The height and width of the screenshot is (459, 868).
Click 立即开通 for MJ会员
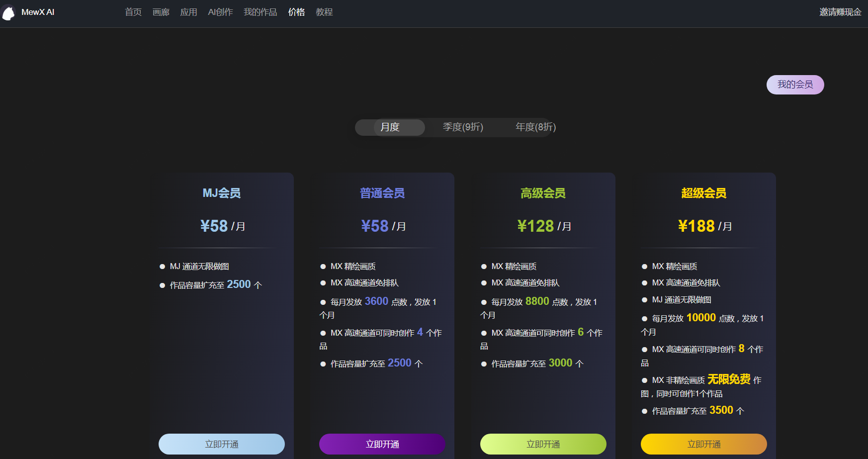(x=222, y=444)
